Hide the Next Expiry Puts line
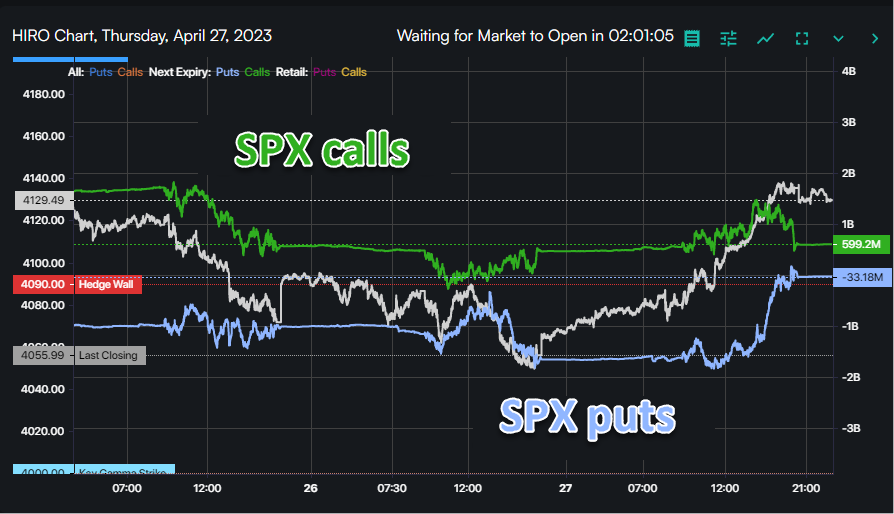Screen dimensions: 894x514 click(x=227, y=73)
